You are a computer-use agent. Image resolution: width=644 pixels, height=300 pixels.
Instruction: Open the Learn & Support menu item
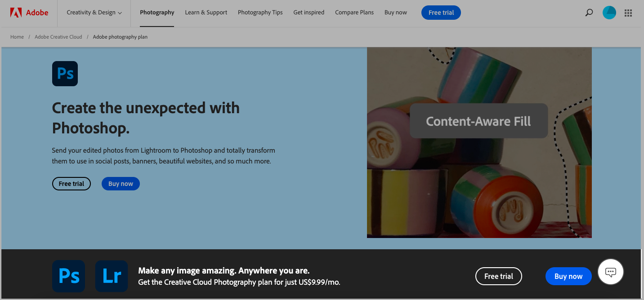coord(206,13)
